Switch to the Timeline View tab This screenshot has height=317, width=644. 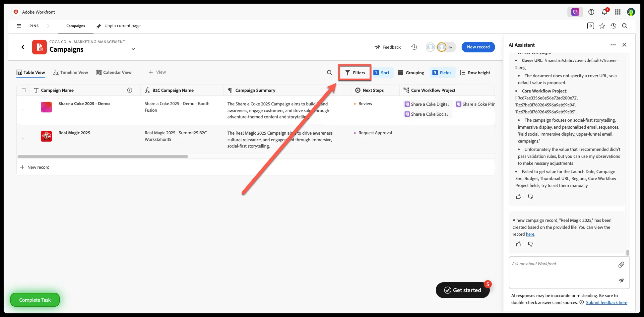(x=71, y=72)
